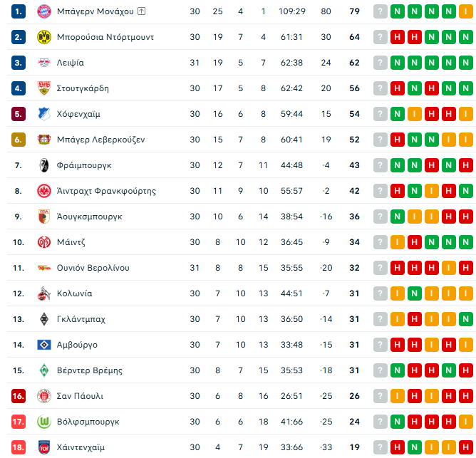Click the Bayer Leverkusen club logo
Viewport: 476px width, 458px height.
tap(43, 140)
